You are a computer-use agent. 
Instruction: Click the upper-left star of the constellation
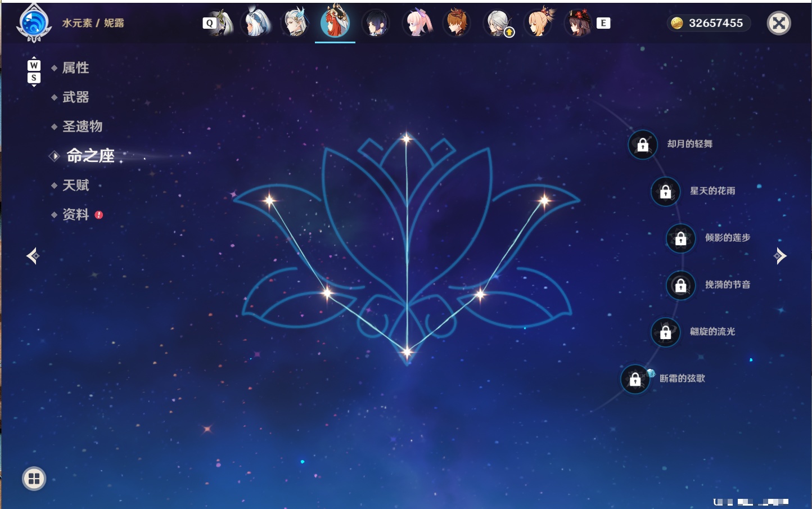click(270, 200)
